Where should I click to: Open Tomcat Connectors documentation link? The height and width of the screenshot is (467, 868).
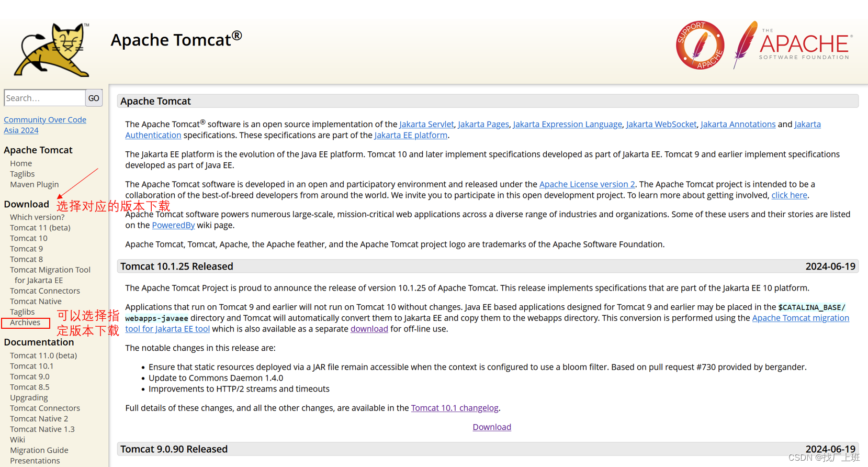click(x=45, y=408)
